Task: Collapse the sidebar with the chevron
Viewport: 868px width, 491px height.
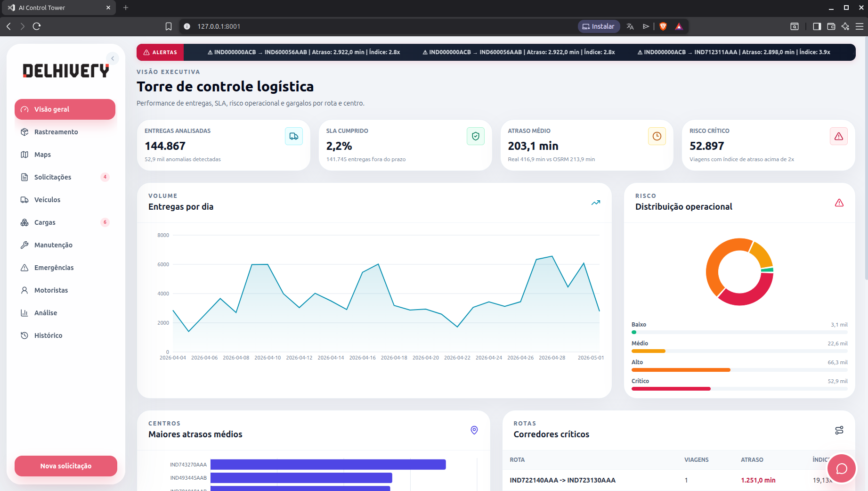Action: pyautogui.click(x=113, y=58)
